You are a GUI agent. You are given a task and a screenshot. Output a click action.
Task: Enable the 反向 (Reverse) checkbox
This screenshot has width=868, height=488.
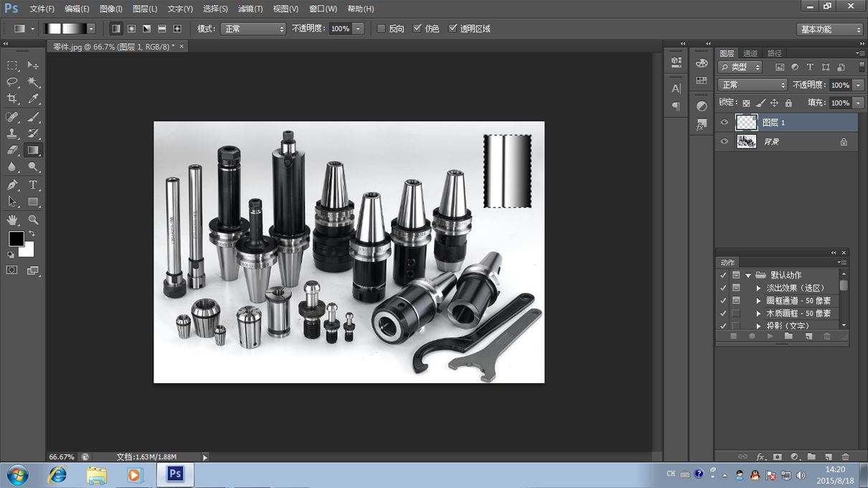pyautogui.click(x=382, y=29)
